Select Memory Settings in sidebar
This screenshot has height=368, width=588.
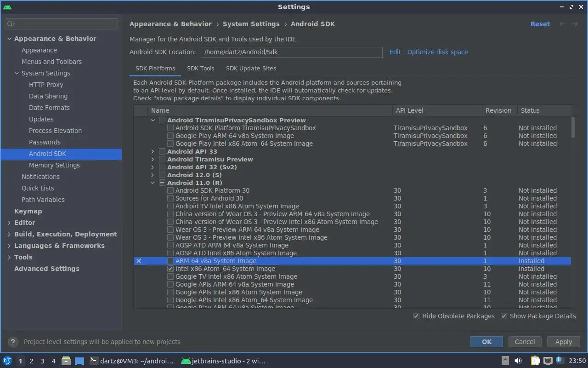click(54, 165)
